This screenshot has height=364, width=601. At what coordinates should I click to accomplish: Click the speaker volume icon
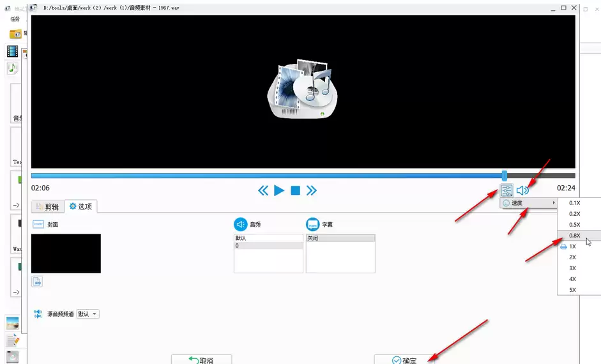point(522,190)
